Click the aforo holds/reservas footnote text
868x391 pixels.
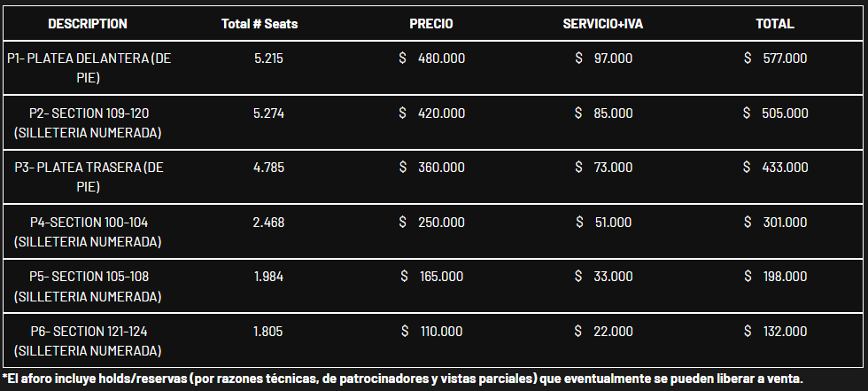[402, 379]
